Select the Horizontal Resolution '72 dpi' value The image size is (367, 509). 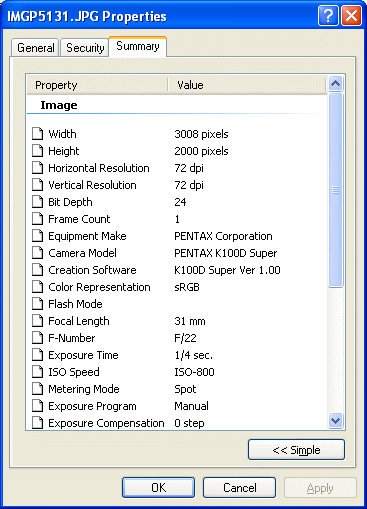[189, 168]
